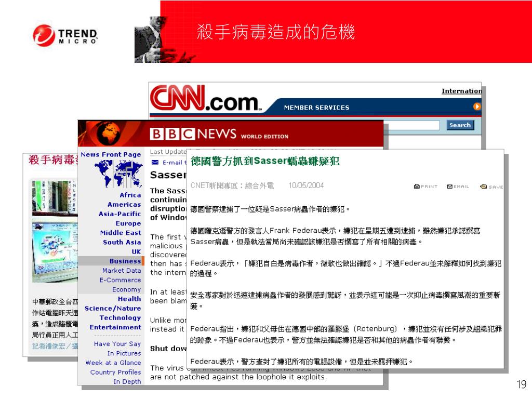Open the Asia-Pacific section on BBC
This screenshot has width=532, height=399.
[120, 214]
